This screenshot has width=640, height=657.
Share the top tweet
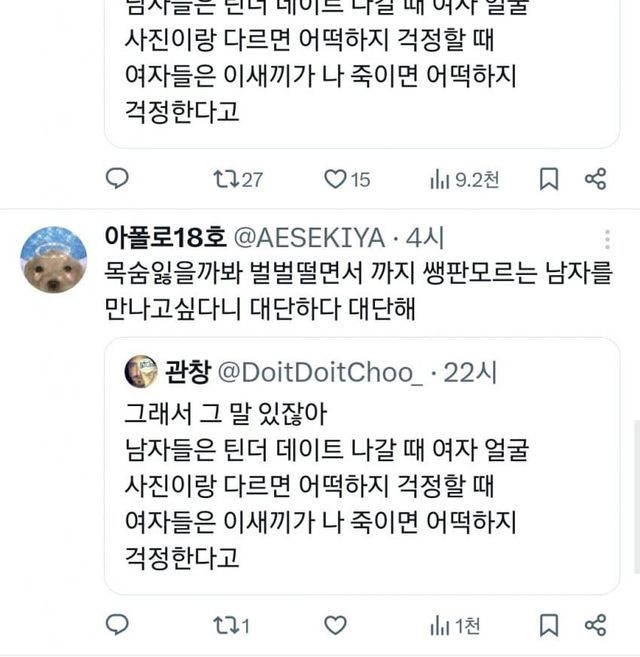point(595,179)
